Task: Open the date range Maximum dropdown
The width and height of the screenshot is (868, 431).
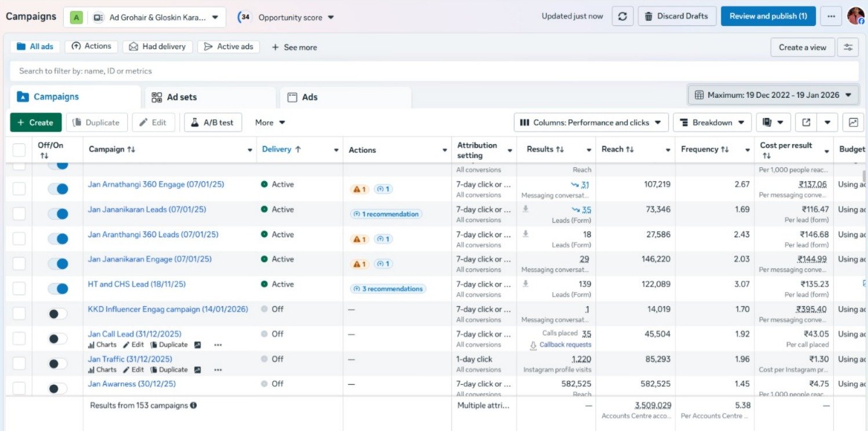Action: [773, 95]
